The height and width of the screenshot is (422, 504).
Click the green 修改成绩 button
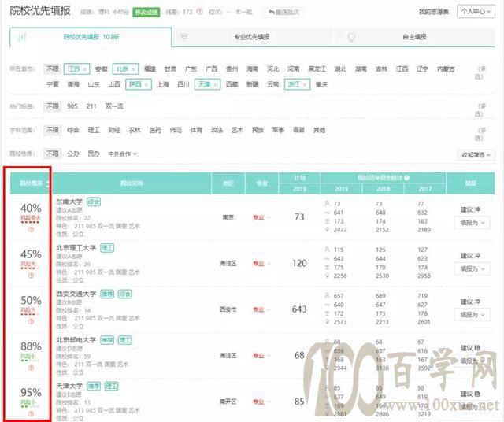point(146,13)
